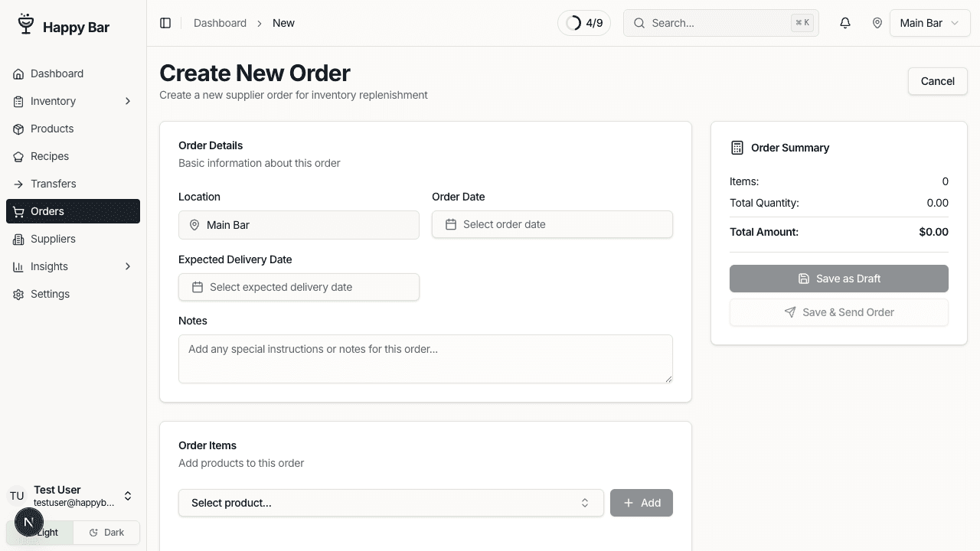
Task: Go to Dashboard in sidebar
Action: tap(73, 73)
